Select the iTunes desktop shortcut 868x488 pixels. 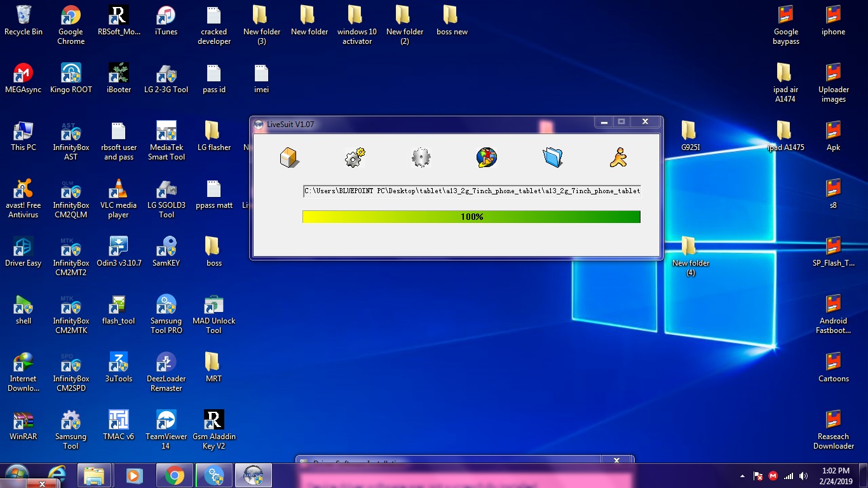tap(166, 21)
